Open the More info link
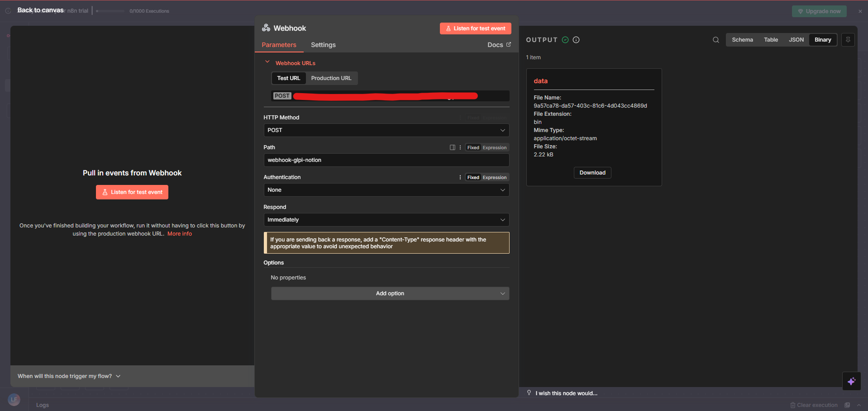This screenshot has width=868, height=411. (180, 234)
